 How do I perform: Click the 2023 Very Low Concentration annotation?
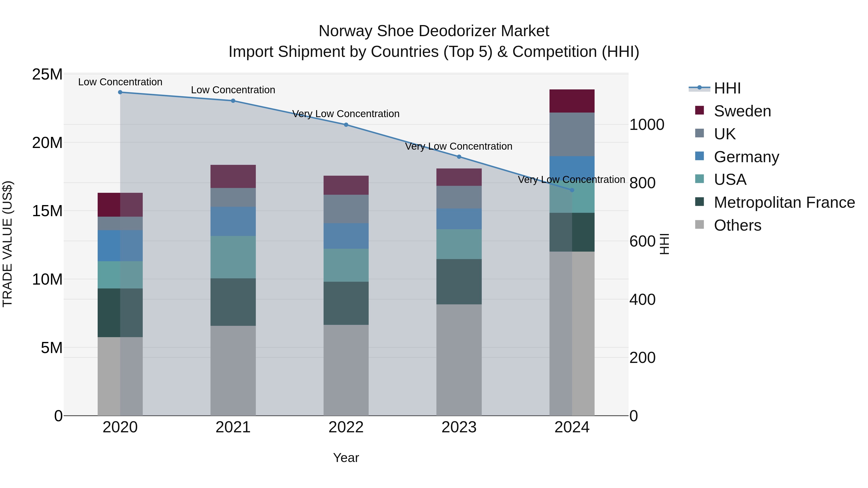[x=459, y=147]
